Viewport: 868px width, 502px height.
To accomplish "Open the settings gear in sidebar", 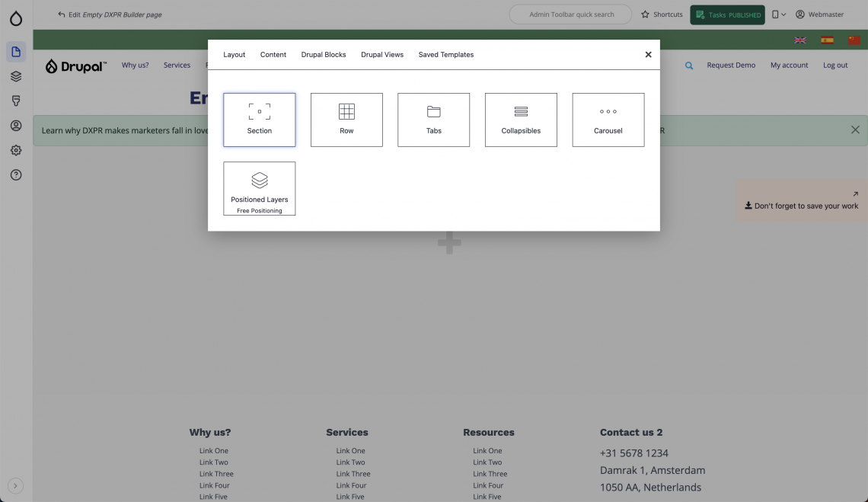I will point(16,150).
